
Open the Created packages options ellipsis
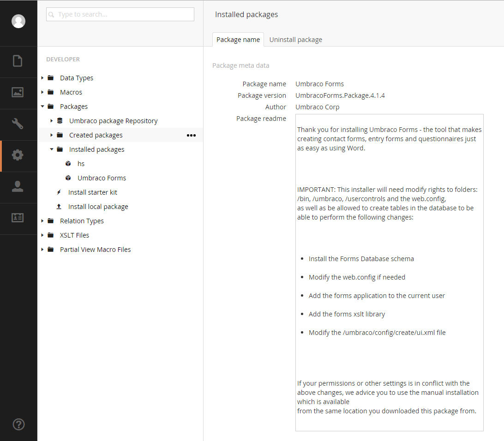point(191,135)
